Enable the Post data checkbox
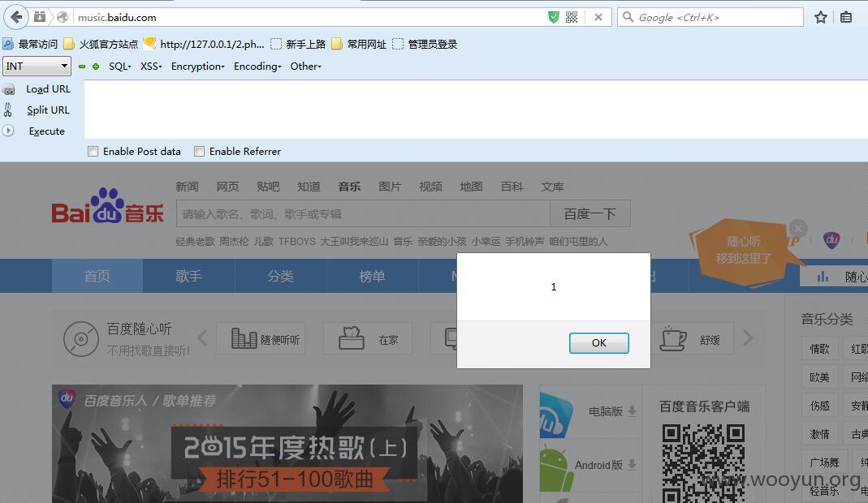The height and width of the screenshot is (503, 868). click(93, 151)
